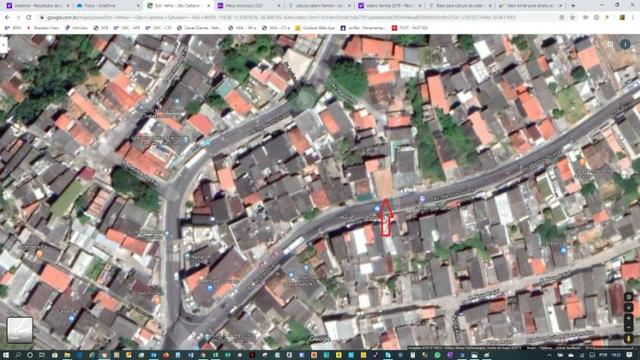Switch to the Valor limite para direito tab
Viewport: 640px width, 360px height.
point(531,6)
